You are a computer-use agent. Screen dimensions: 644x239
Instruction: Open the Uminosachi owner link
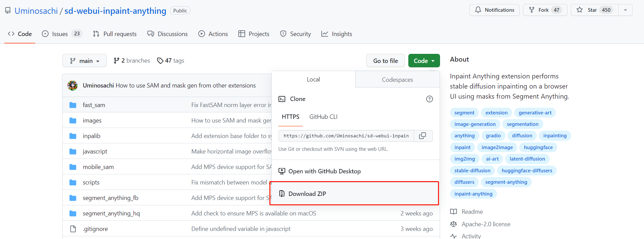point(36,11)
